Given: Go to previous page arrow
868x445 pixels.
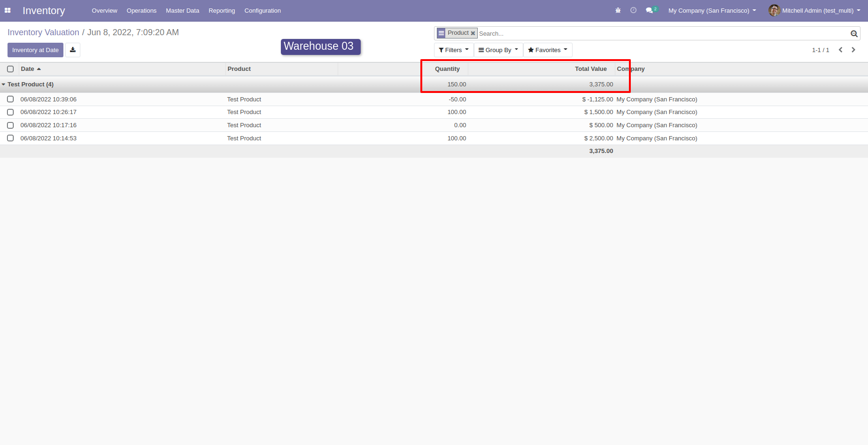Looking at the screenshot, I should [840, 50].
